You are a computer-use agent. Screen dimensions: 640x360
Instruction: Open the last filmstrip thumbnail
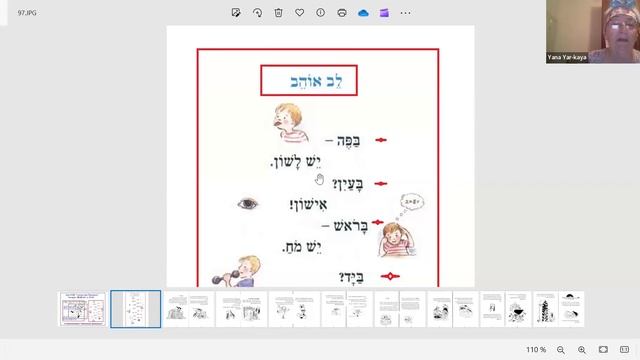click(559, 309)
